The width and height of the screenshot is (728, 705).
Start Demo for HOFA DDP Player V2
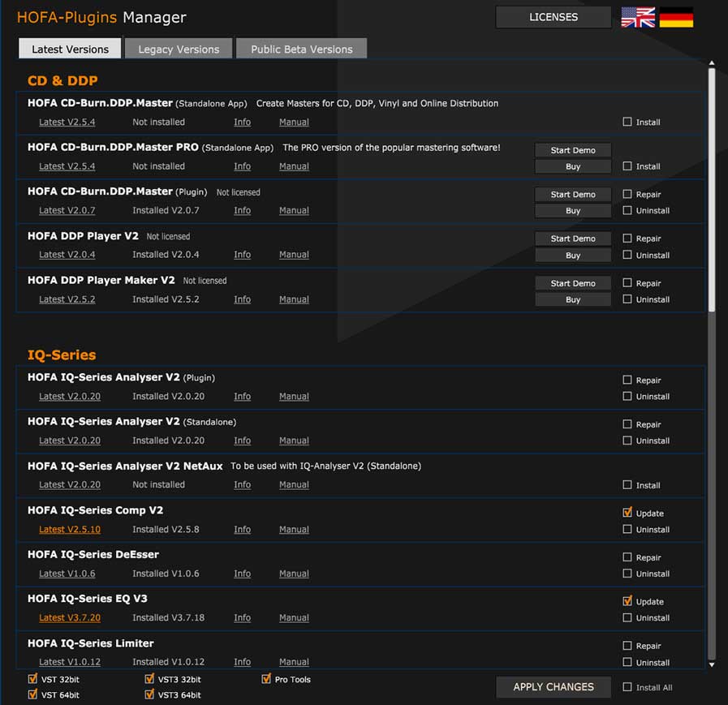pyautogui.click(x=573, y=239)
